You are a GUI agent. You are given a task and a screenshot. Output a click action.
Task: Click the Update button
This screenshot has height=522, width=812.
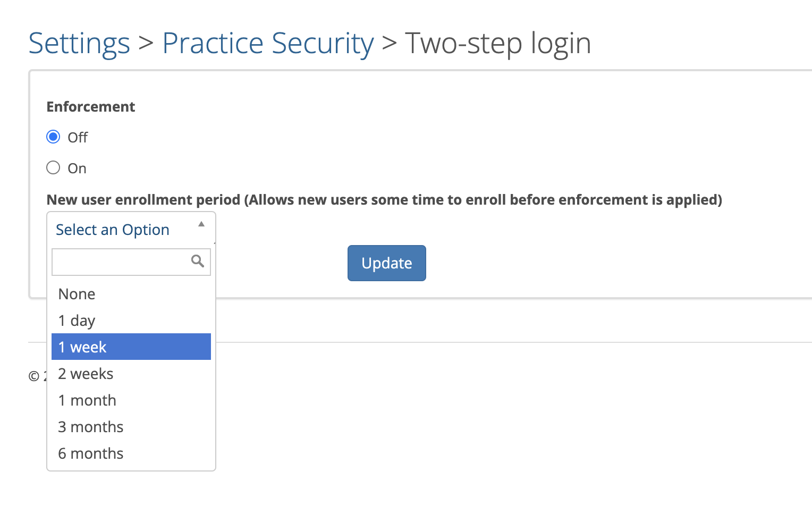[387, 263]
